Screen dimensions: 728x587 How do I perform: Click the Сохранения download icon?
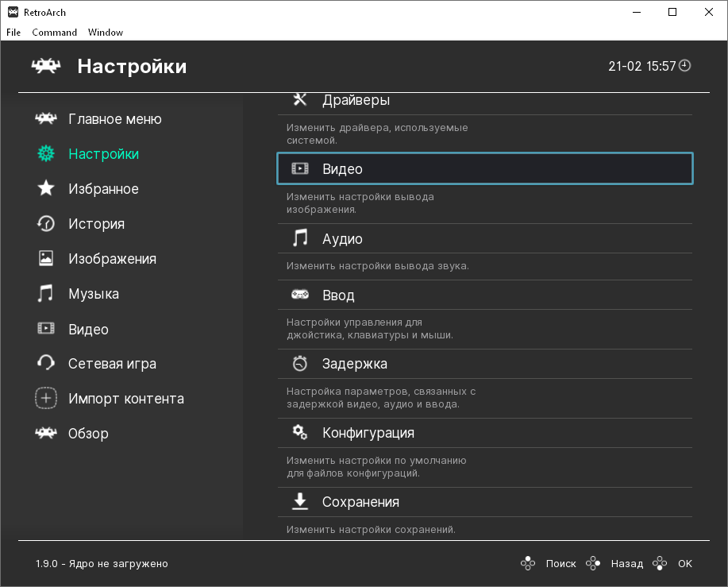pos(300,501)
